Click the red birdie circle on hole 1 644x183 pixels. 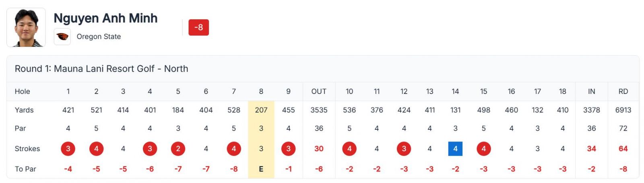tap(68, 149)
